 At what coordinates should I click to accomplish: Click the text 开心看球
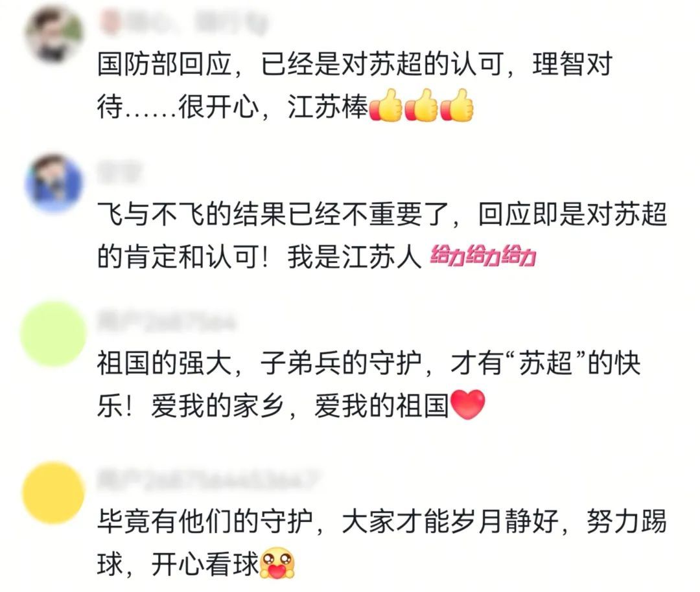point(205,564)
